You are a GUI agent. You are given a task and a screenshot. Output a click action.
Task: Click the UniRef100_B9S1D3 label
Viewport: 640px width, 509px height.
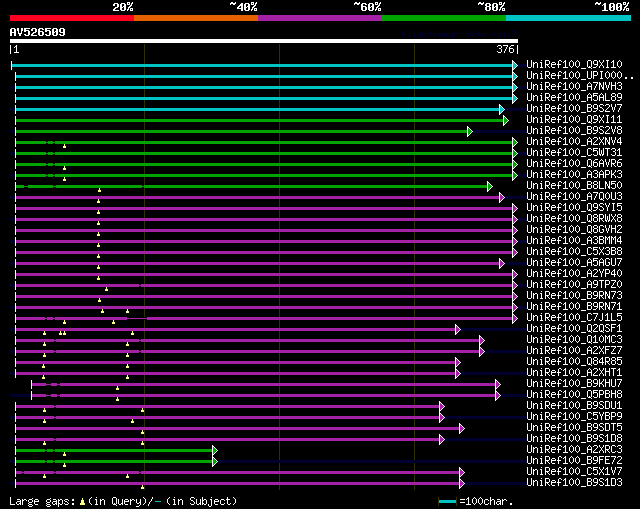point(574,483)
